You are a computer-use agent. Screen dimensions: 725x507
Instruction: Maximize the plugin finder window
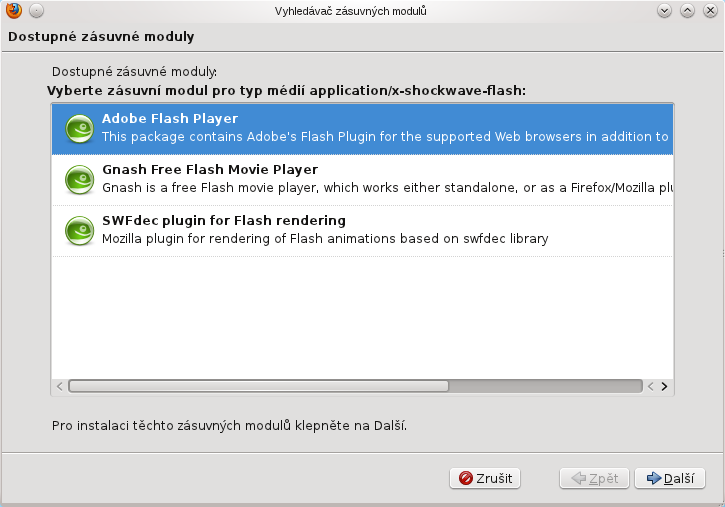pos(687,11)
